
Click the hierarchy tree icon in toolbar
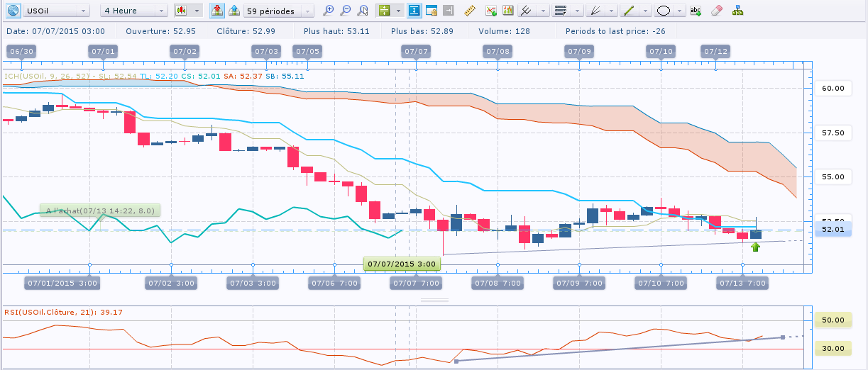(x=737, y=11)
